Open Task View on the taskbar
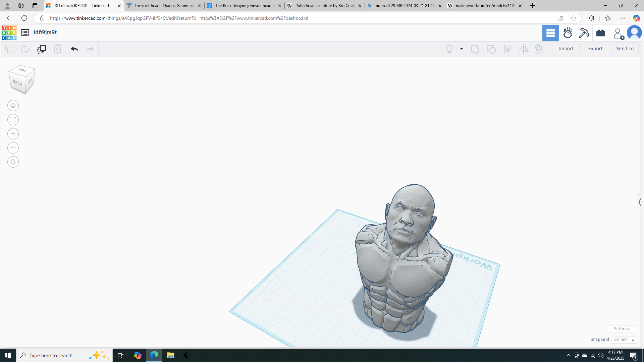The image size is (644, 362). pyautogui.click(x=121, y=355)
